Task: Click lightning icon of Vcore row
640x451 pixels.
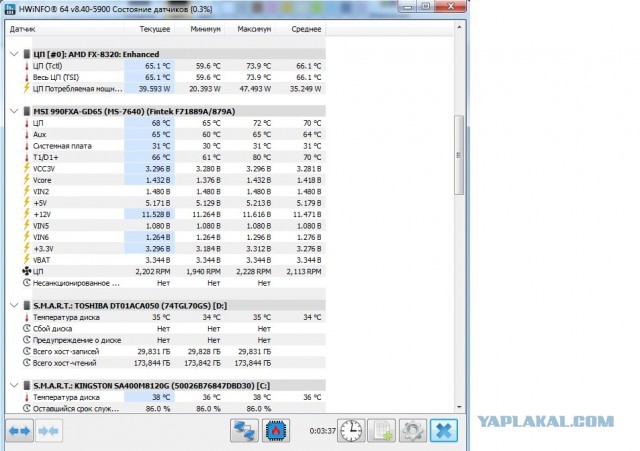Action: click(27, 180)
